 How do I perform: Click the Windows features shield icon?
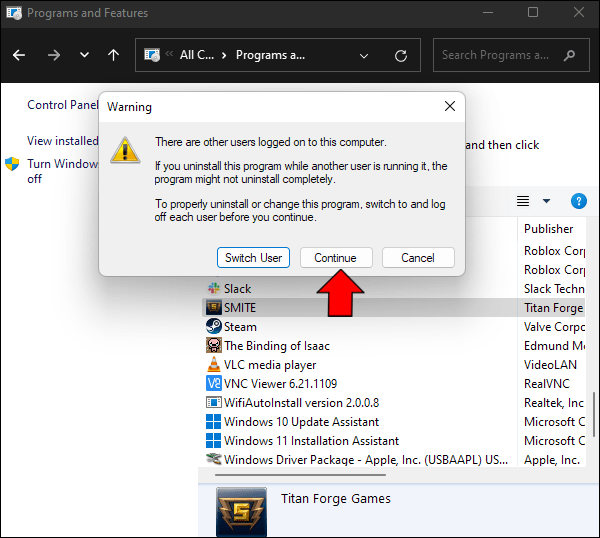point(12,164)
